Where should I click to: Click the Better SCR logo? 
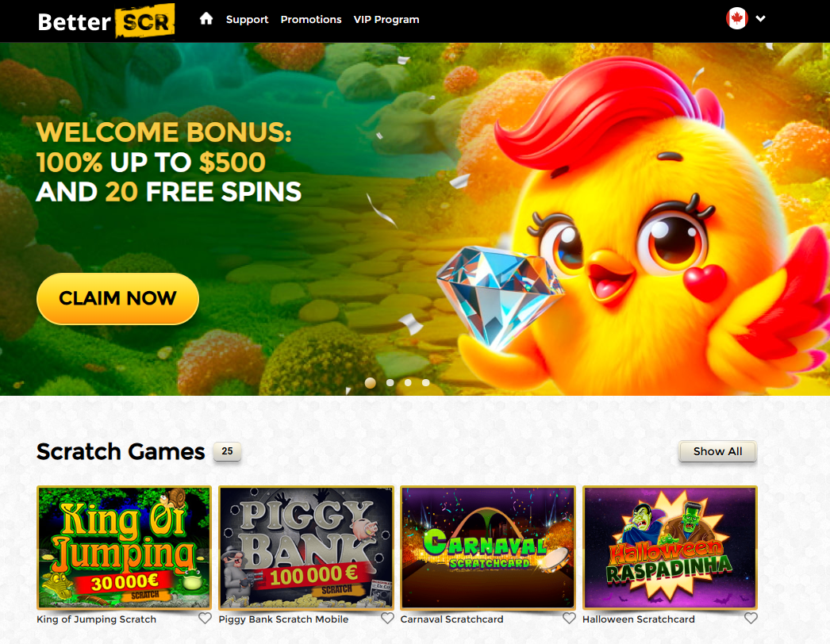(106, 21)
